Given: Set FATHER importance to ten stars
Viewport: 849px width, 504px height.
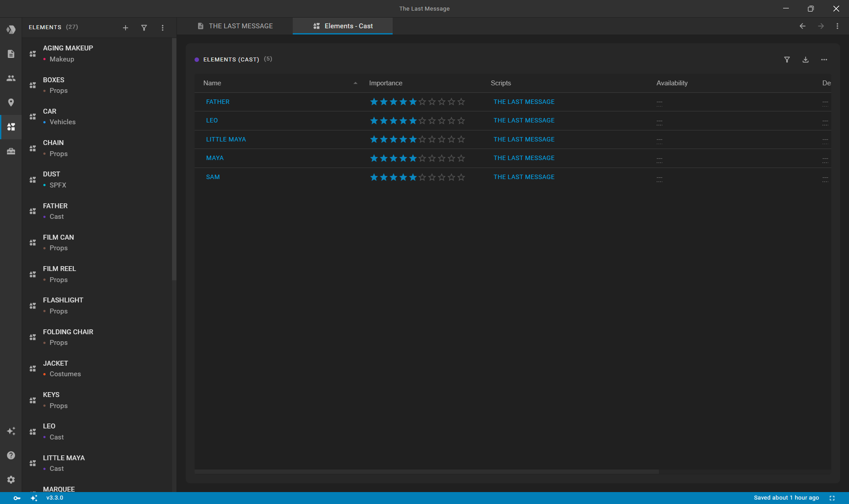Looking at the screenshot, I should pyautogui.click(x=461, y=102).
